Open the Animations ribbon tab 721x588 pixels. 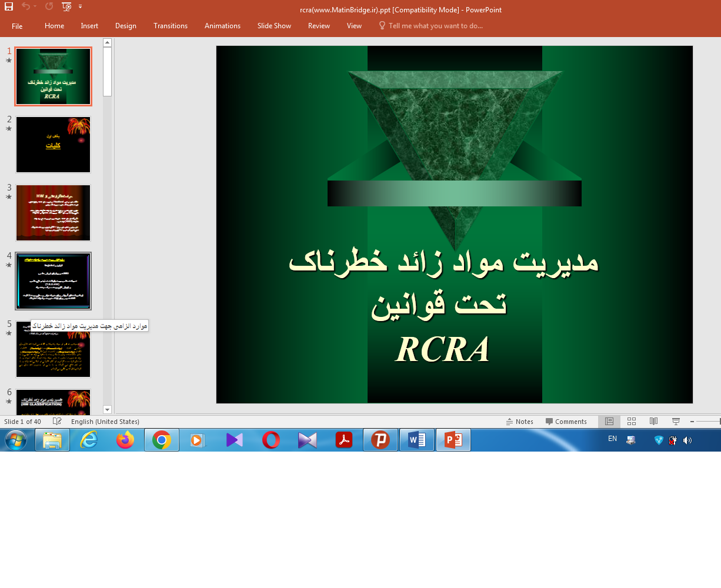[x=222, y=26]
